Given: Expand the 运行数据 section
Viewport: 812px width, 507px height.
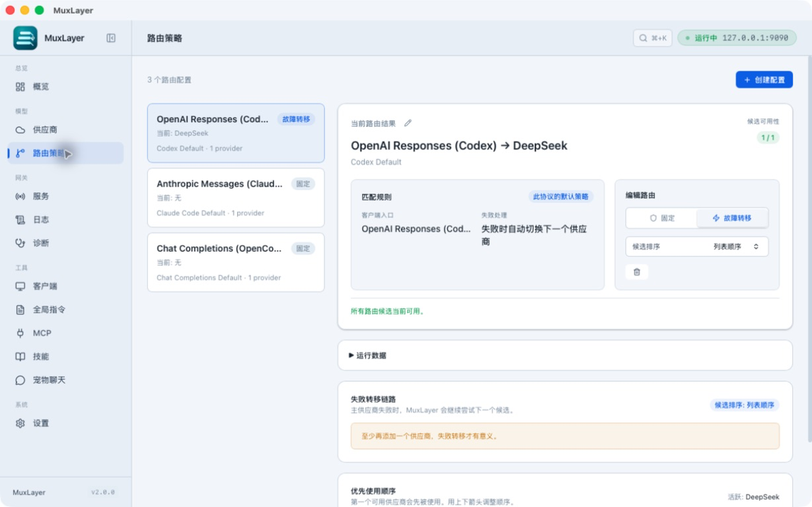Looking at the screenshot, I should (565, 355).
